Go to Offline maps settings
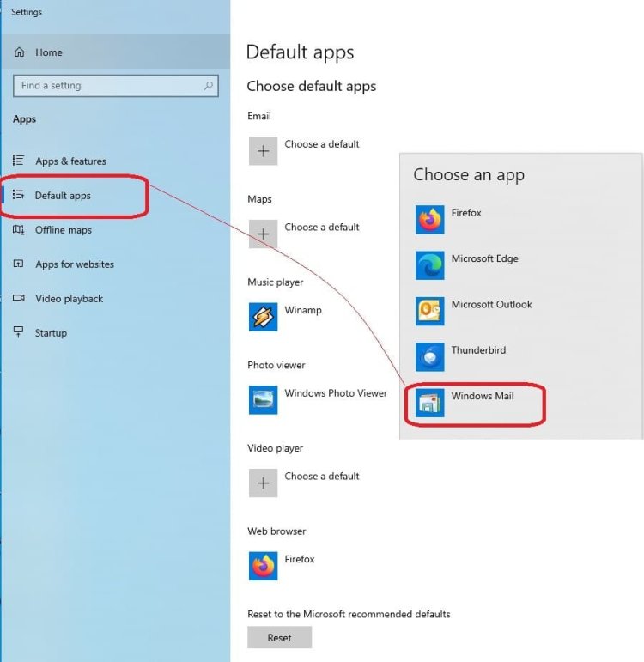The width and height of the screenshot is (644, 662). [63, 230]
